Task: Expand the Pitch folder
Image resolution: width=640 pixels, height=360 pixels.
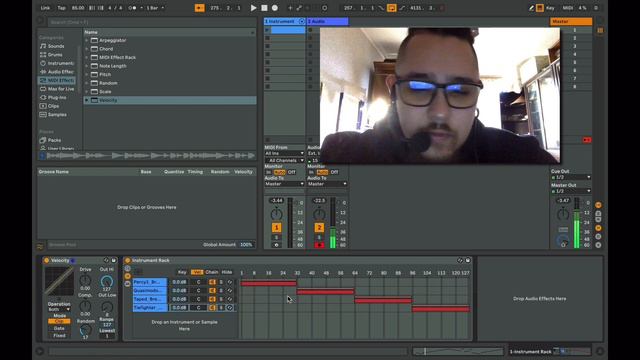Action: (x=87, y=75)
